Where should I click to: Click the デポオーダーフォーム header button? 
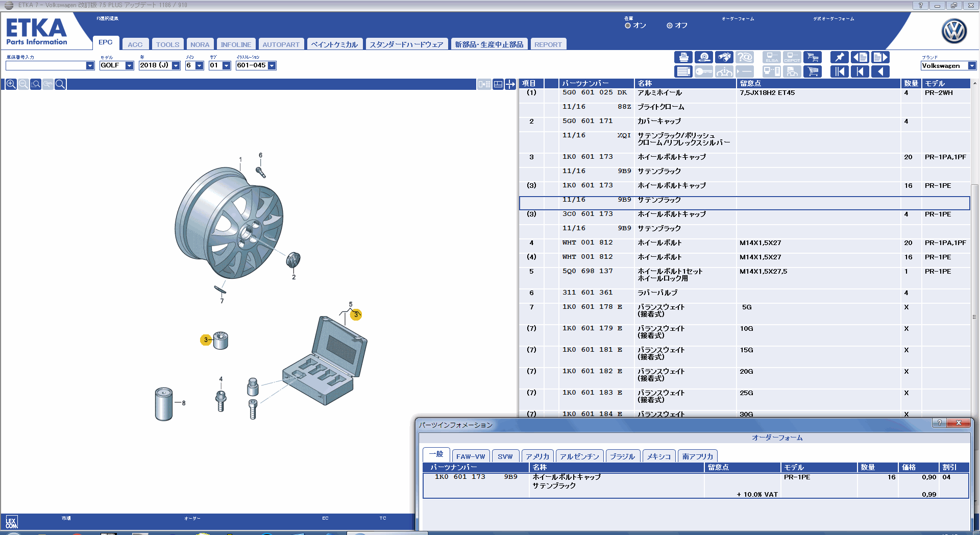834,19
